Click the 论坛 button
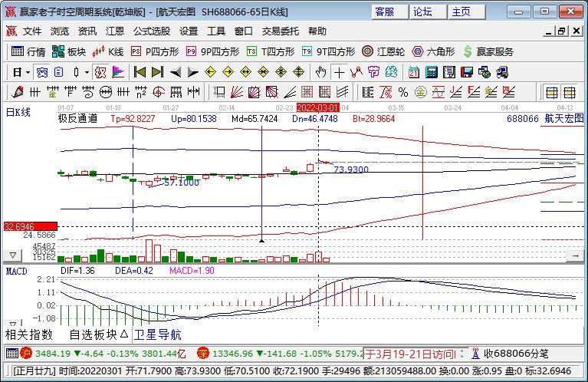This screenshot has width=588, height=382. click(428, 12)
